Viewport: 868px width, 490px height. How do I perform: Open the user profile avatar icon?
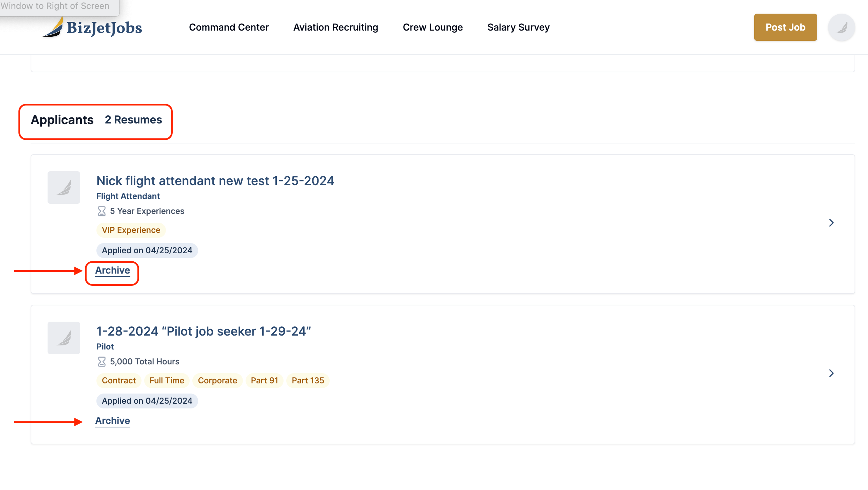(841, 27)
